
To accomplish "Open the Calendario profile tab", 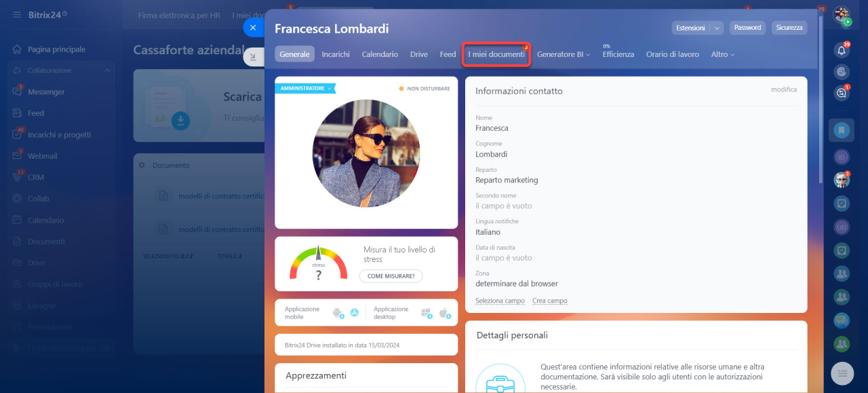I will coord(380,54).
